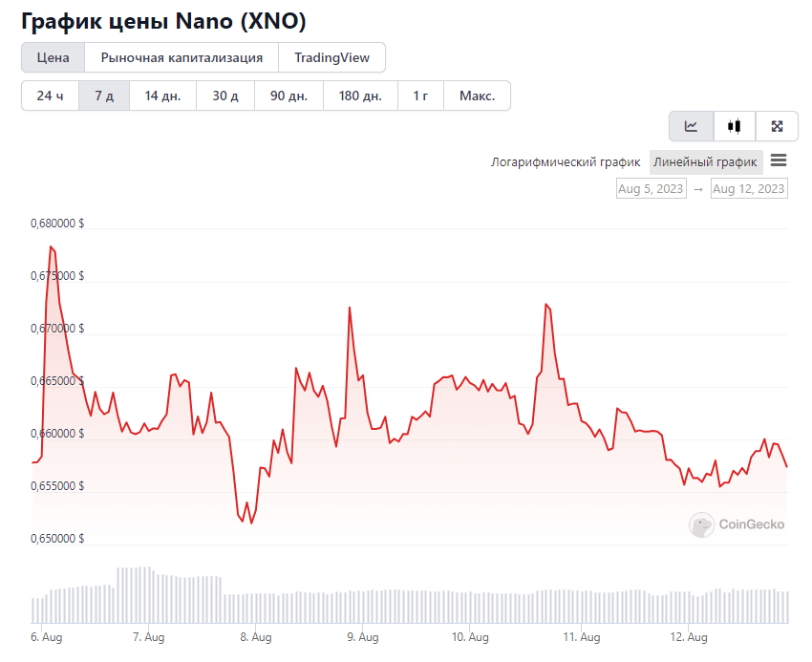
Task: Choose the 30 д time range
Action: click(x=225, y=96)
